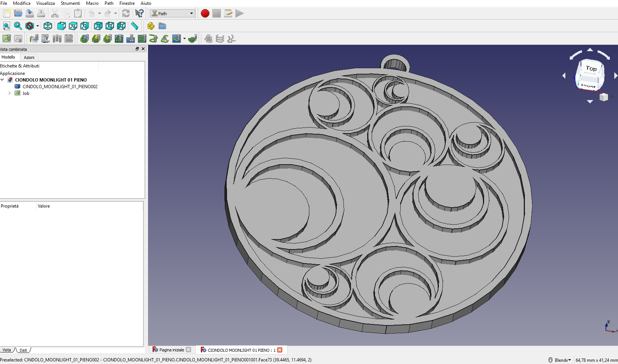Click the Post Process job icon
This screenshot has height=364, width=618.
[x=18, y=39]
